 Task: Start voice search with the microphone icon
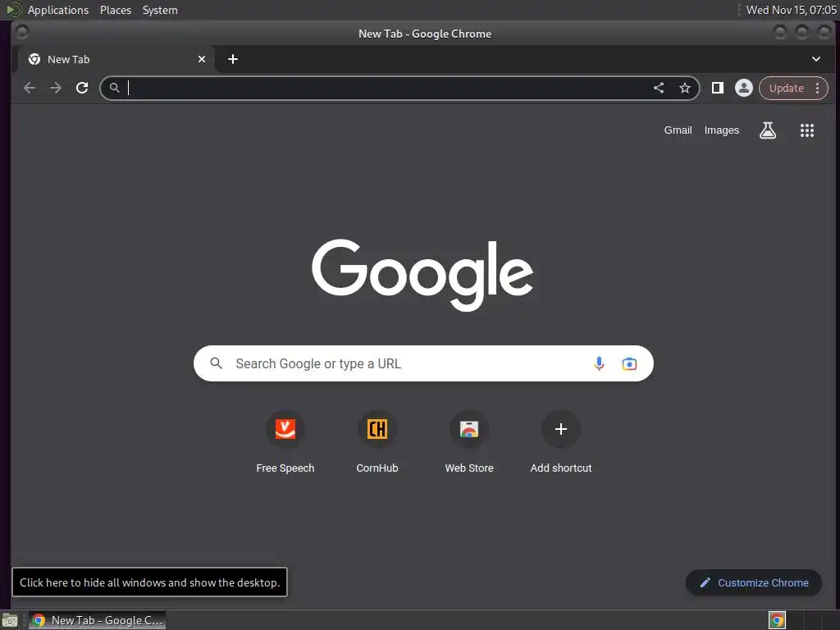pyautogui.click(x=599, y=363)
